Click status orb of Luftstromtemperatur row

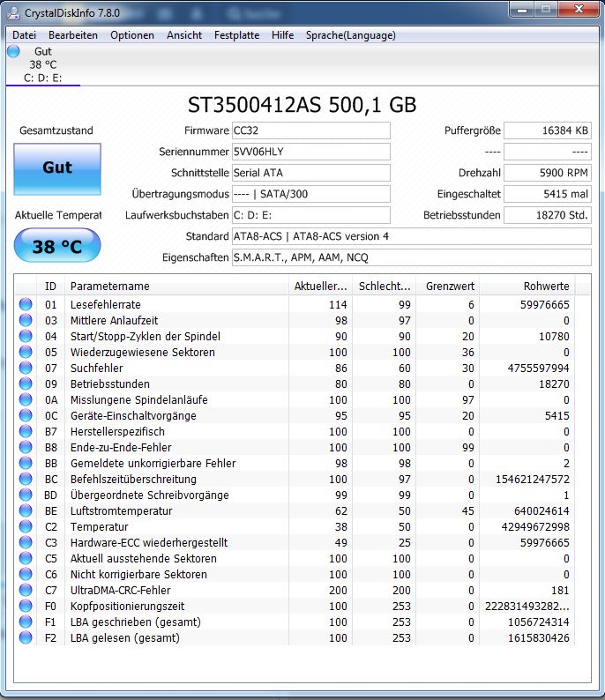click(x=26, y=510)
